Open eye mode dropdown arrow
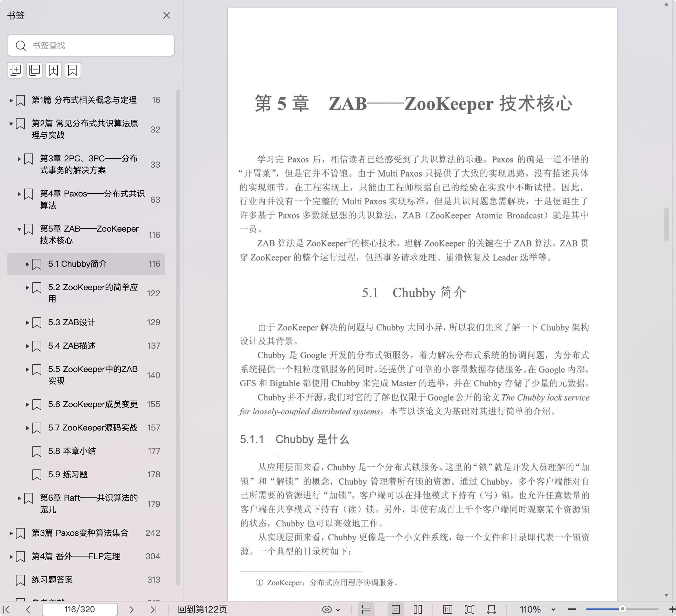The height and width of the screenshot is (616, 676). coord(338,610)
